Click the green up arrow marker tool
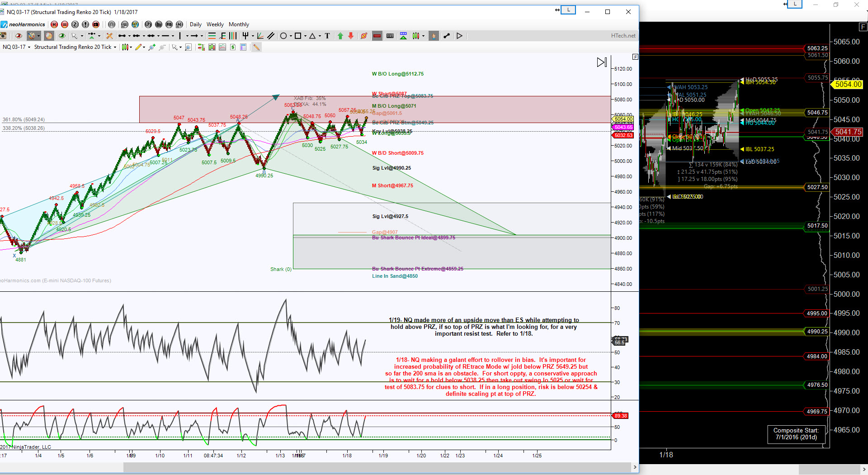The image size is (868, 475). coord(340,36)
